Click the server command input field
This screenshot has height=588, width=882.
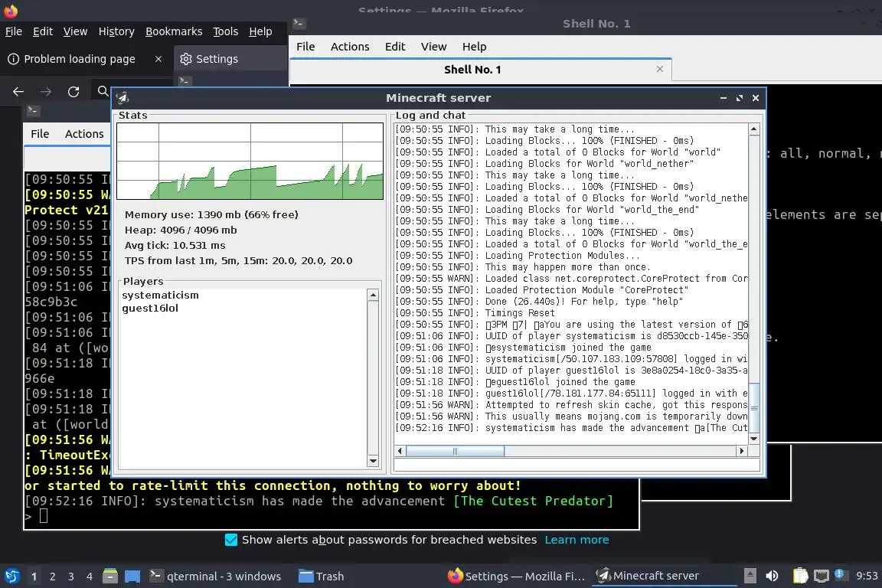[x=577, y=465]
